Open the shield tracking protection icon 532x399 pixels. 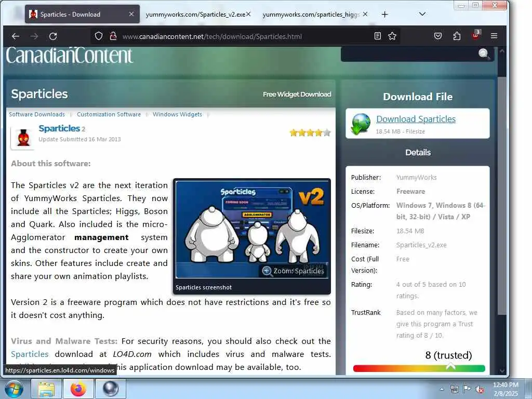(x=98, y=36)
